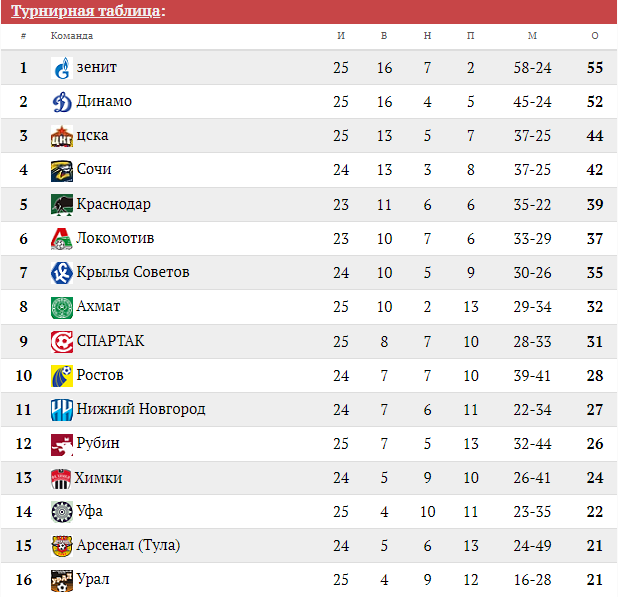Click the CSKA team emblem
Image resolution: width=618 pixels, height=597 pixels.
coord(62,137)
